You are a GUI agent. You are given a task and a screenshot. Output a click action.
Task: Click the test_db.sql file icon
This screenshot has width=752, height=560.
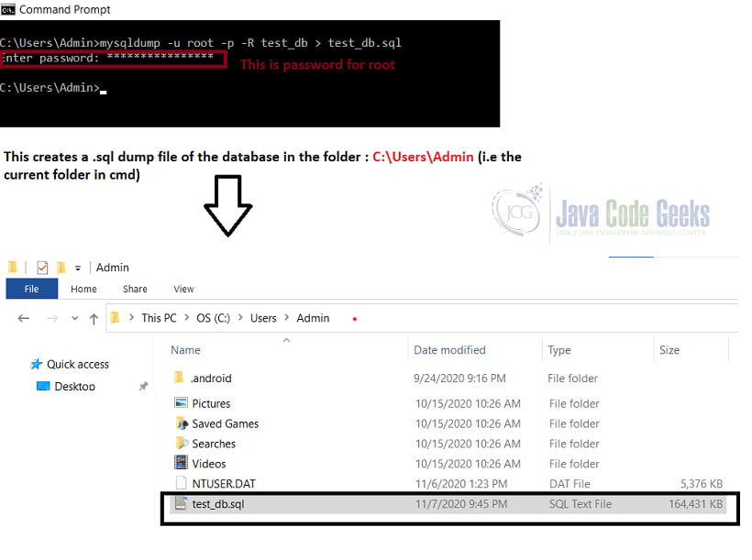click(x=181, y=503)
